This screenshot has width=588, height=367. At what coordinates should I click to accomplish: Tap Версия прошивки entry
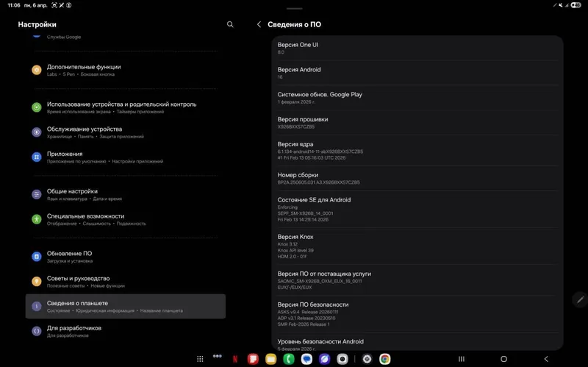coord(417,122)
